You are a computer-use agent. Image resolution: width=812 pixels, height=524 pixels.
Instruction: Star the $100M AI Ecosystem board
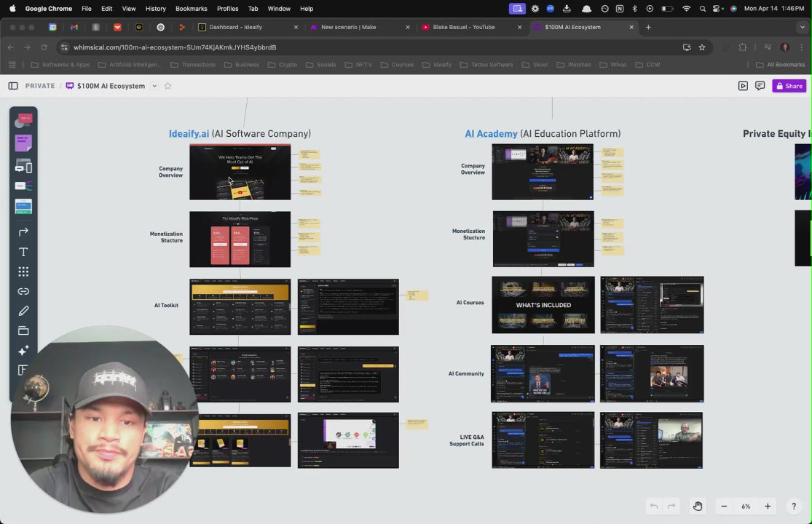[x=167, y=86]
